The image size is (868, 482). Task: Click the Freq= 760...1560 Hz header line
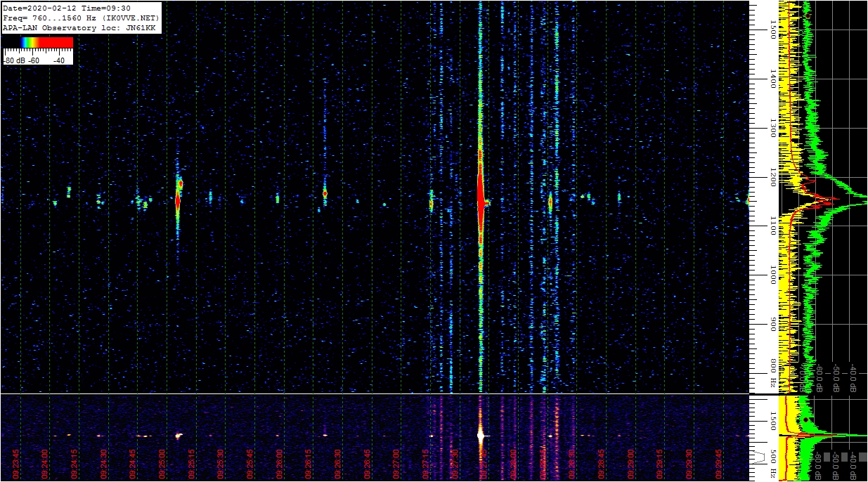coord(82,18)
